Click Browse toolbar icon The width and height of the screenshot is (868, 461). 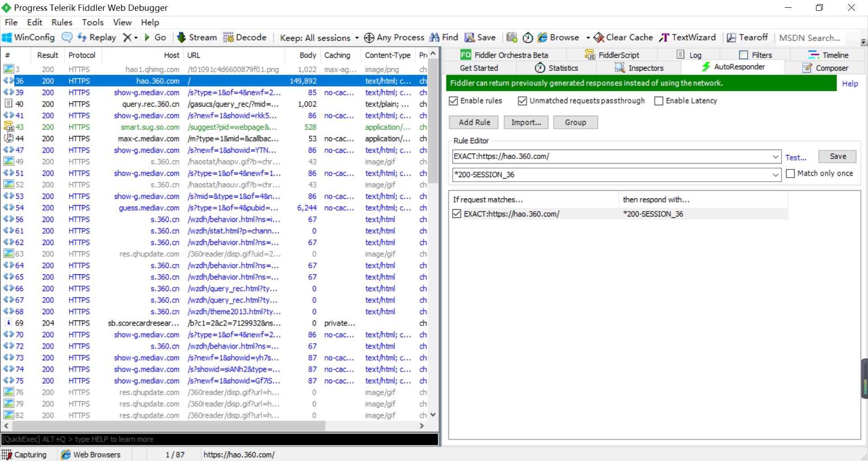point(558,38)
